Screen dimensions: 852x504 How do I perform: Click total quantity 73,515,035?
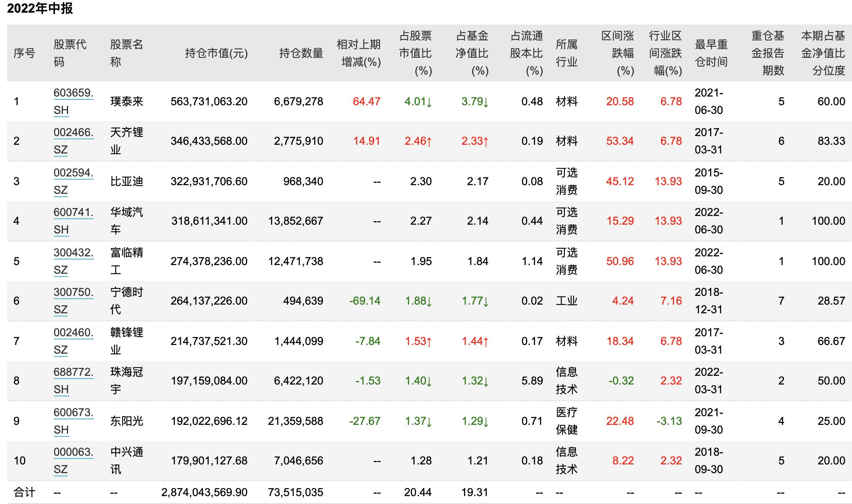[295, 493]
